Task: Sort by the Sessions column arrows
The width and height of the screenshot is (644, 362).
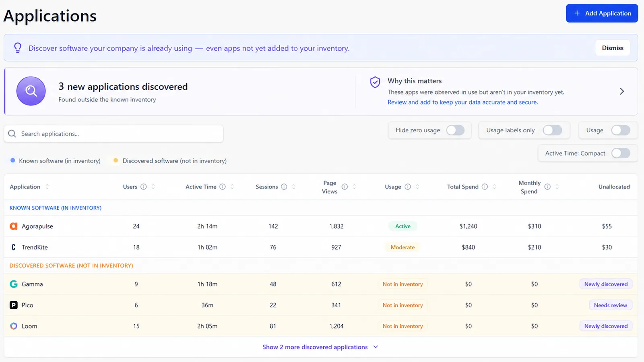Action: click(294, 187)
